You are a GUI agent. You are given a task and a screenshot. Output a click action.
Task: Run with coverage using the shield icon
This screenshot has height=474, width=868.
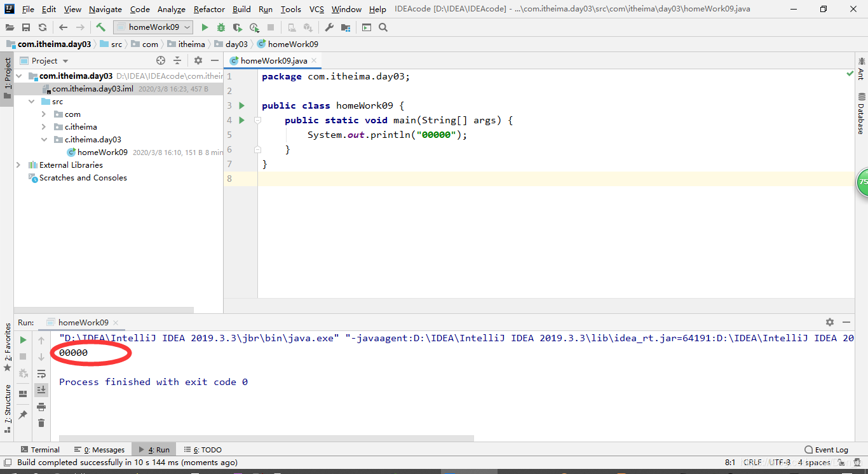pyautogui.click(x=238, y=27)
